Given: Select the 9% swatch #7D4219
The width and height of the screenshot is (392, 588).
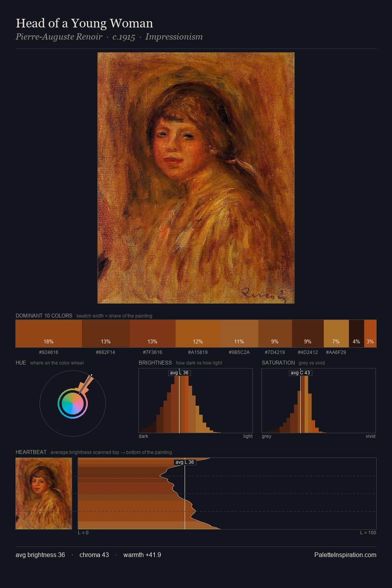Looking at the screenshot, I should (275, 334).
